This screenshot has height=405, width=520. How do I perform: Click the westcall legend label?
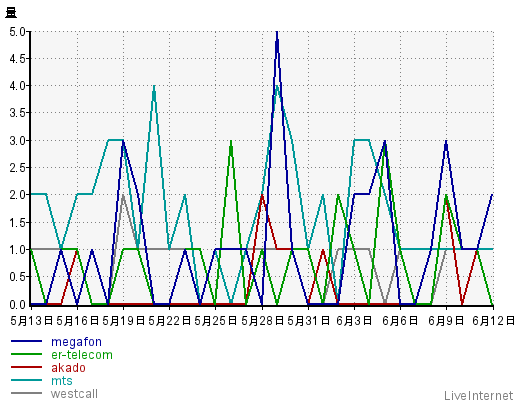tap(74, 394)
